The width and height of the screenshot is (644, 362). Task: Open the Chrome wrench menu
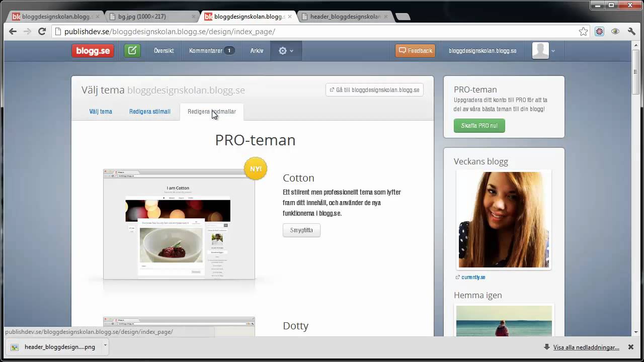632,32
